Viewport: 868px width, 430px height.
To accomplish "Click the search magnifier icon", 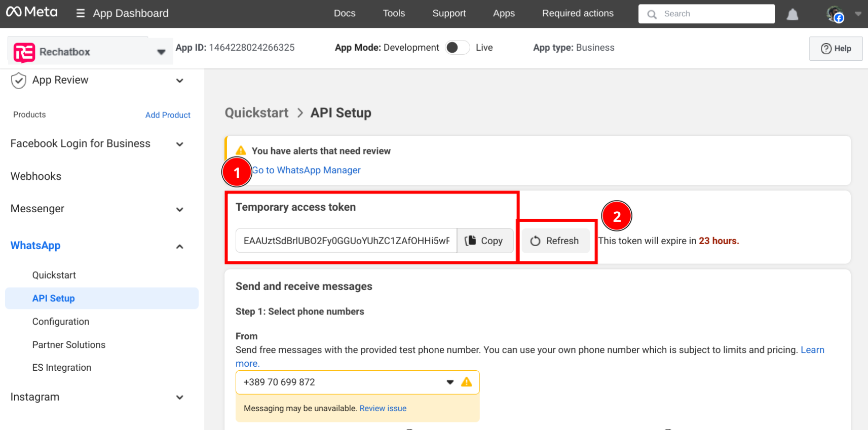I will (652, 14).
